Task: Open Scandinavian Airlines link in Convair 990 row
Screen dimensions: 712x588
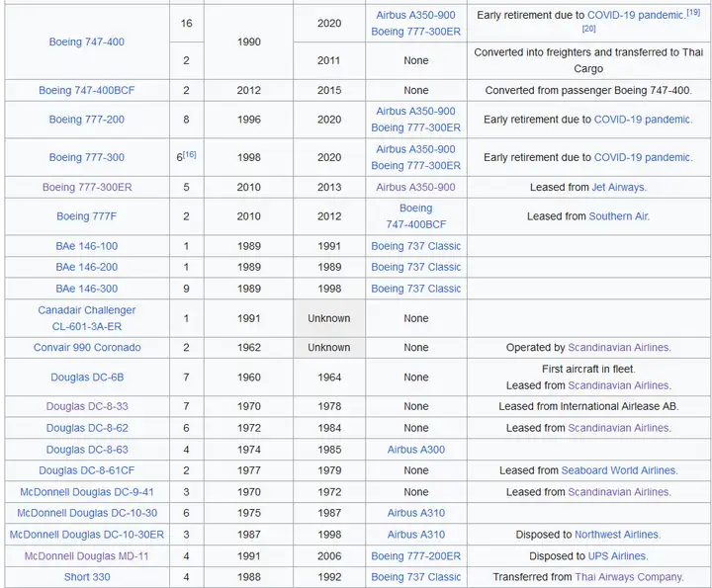Action: tap(619, 348)
